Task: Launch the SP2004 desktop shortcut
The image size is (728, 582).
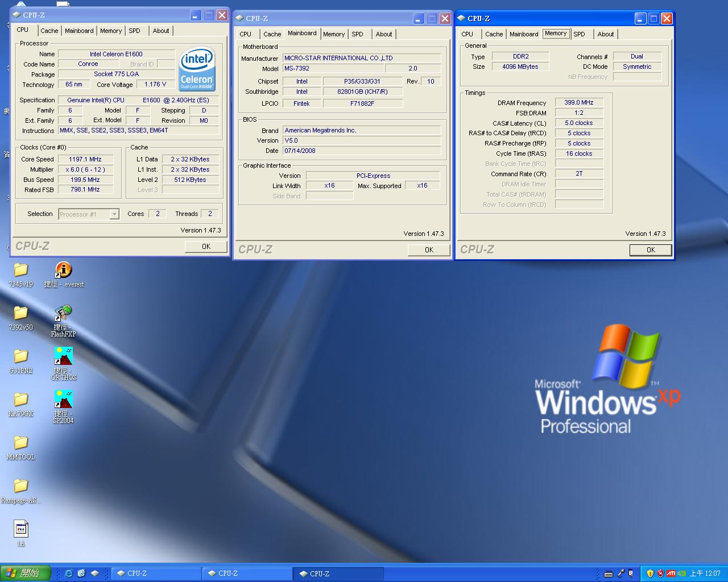Action: [x=63, y=400]
